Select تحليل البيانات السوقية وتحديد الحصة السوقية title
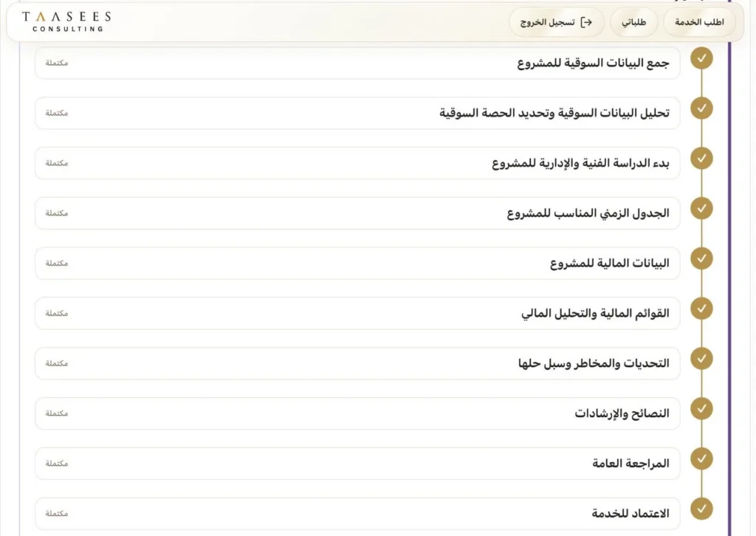The image size is (756, 536). (554, 113)
